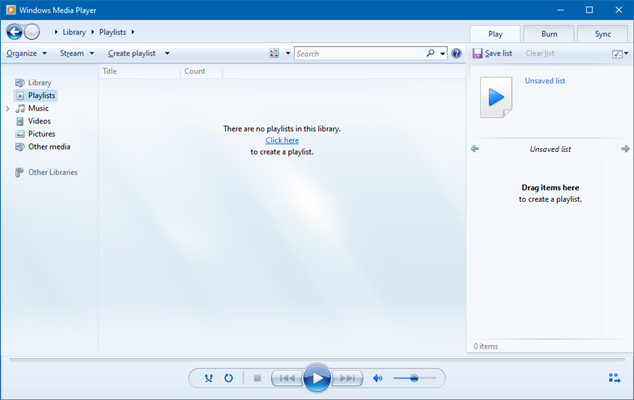The height and width of the screenshot is (400, 634).
Task: Select Pictures in the navigation pane
Action: coord(42,134)
